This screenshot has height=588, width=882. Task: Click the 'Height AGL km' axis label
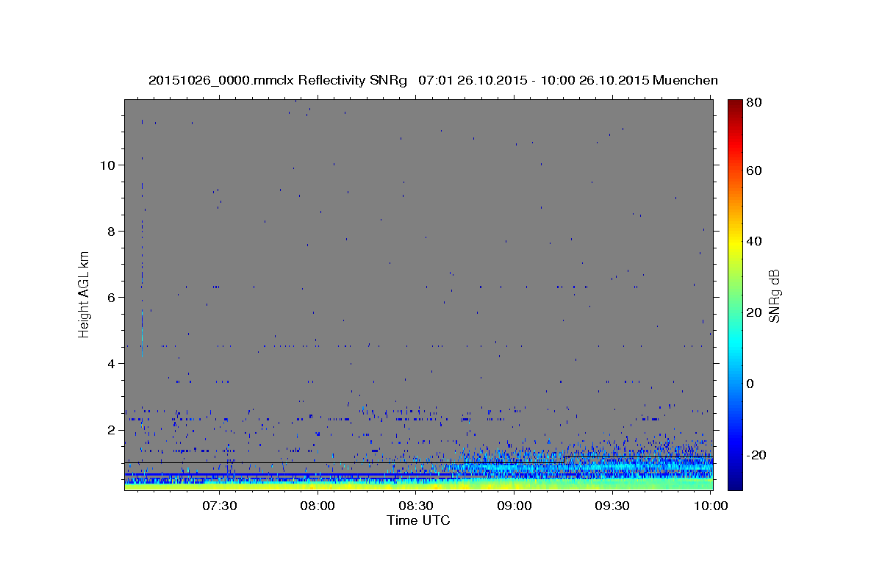click(x=85, y=294)
